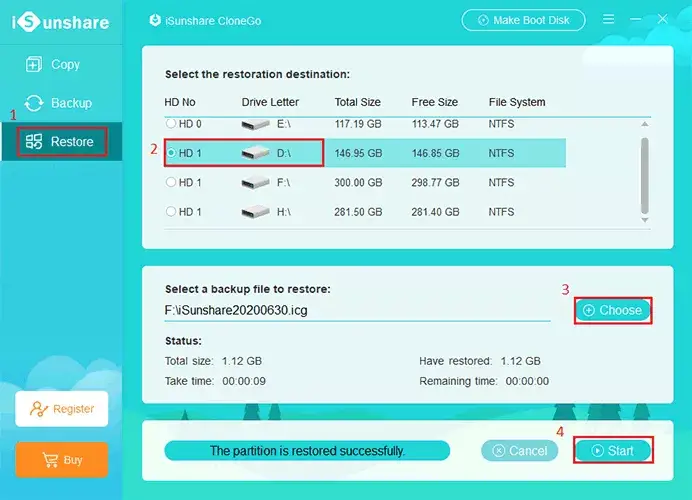
Task: Click the Take time 00:00:09 value
Action: pos(244,381)
